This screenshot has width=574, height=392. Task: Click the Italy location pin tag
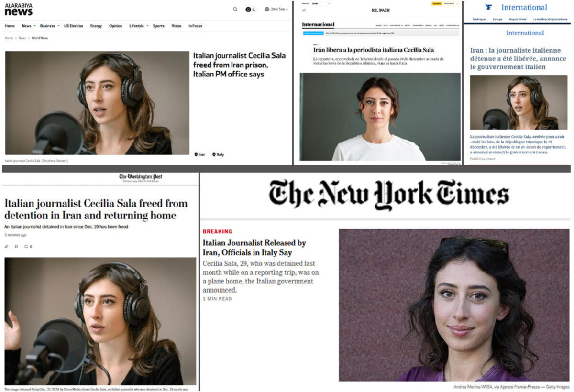pos(218,154)
